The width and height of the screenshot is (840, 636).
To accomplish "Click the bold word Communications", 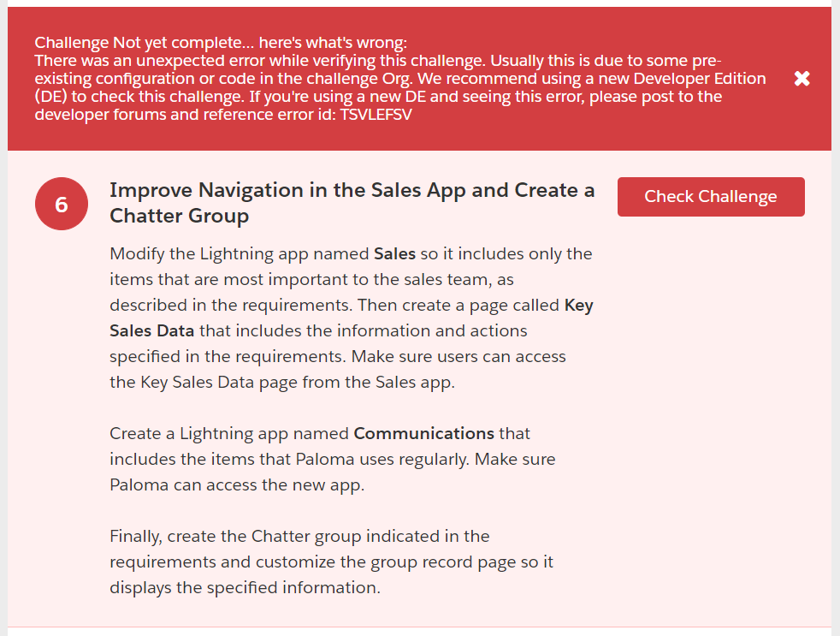I will click(x=423, y=434).
